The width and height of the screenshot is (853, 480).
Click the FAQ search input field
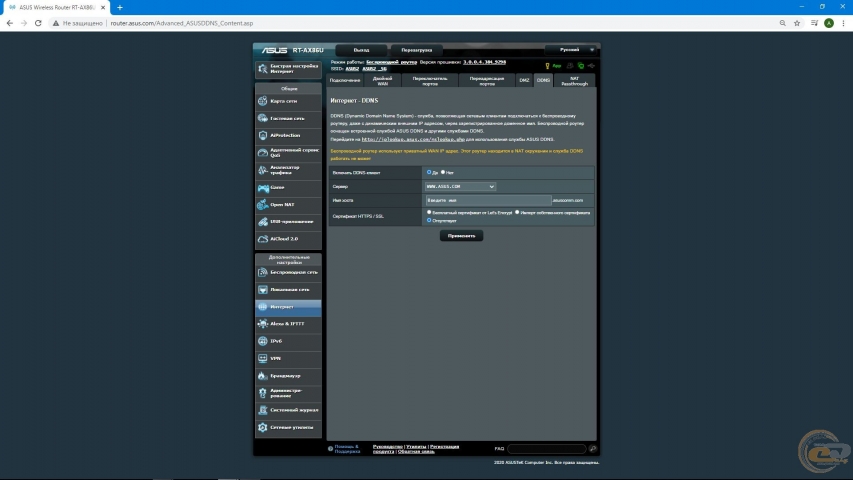pyautogui.click(x=547, y=449)
